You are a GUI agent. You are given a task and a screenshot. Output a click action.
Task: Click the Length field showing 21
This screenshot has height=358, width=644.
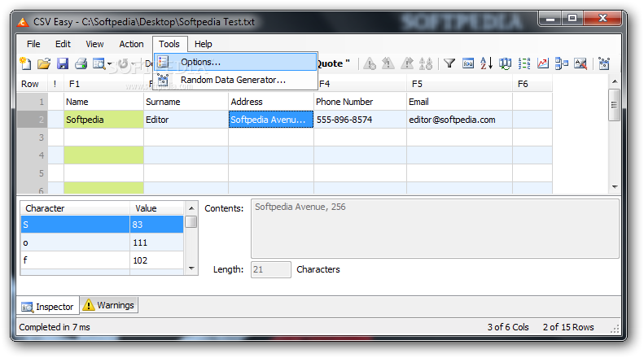click(271, 270)
